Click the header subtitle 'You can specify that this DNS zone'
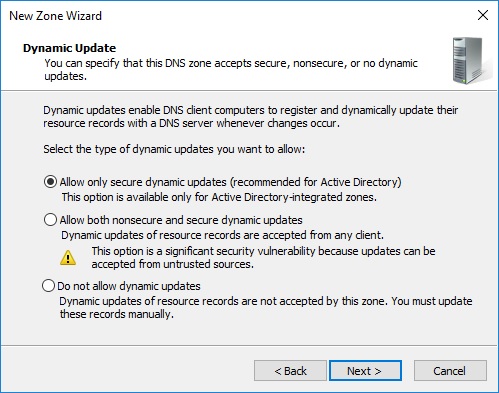The image size is (499, 393). tap(231, 69)
